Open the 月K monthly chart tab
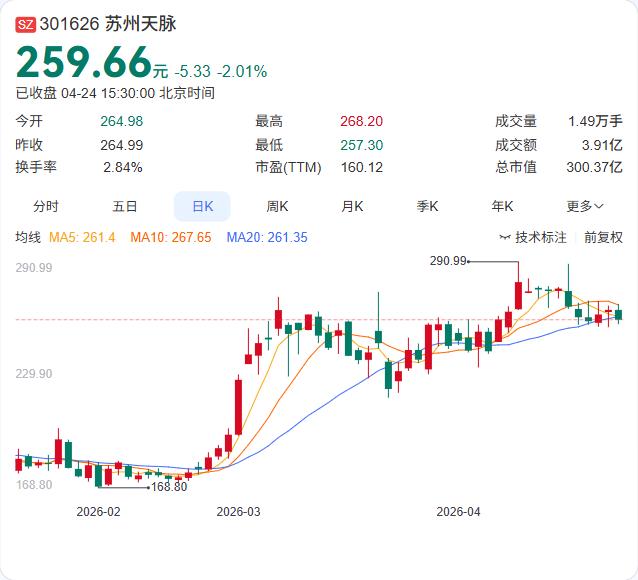This screenshot has width=638, height=580. (352, 206)
